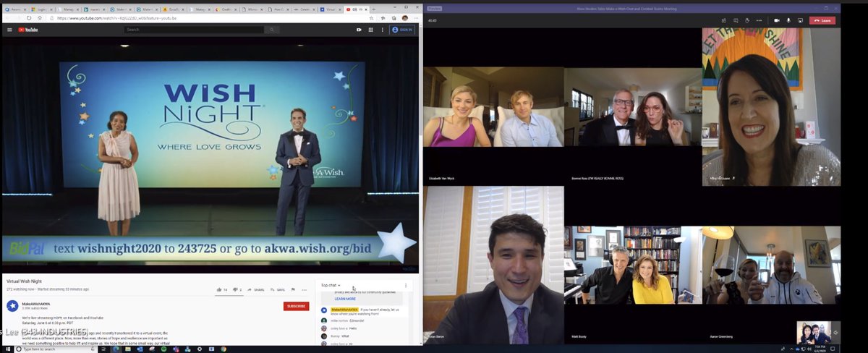
Task: Click YouTube search magnifier button
Action: (272, 30)
